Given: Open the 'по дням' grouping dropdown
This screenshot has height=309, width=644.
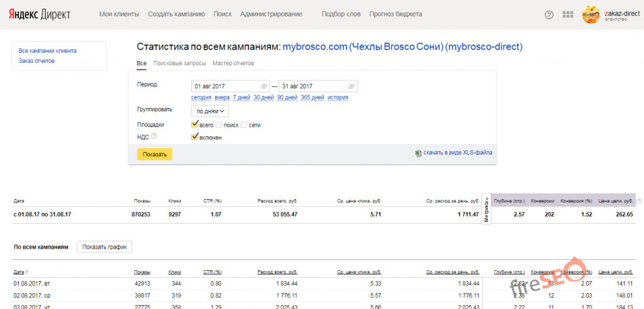Looking at the screenshot, I should pos(210,111).
